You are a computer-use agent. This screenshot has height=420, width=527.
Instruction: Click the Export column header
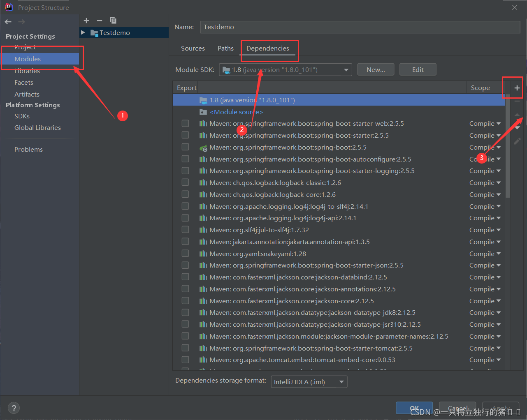pos(186,88)
